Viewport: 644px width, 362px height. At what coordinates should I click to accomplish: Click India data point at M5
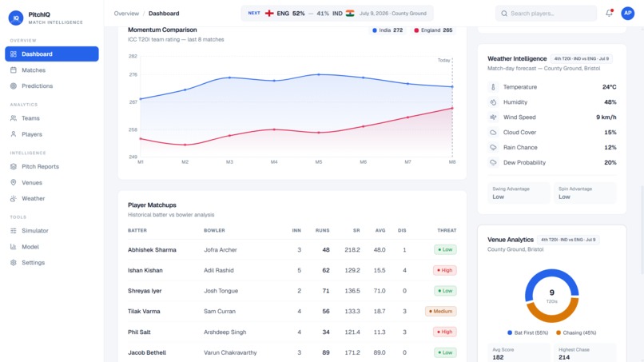pos(319,75)
